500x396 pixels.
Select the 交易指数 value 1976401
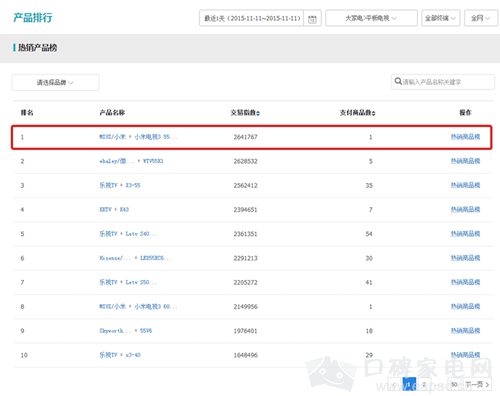(245, 331)
